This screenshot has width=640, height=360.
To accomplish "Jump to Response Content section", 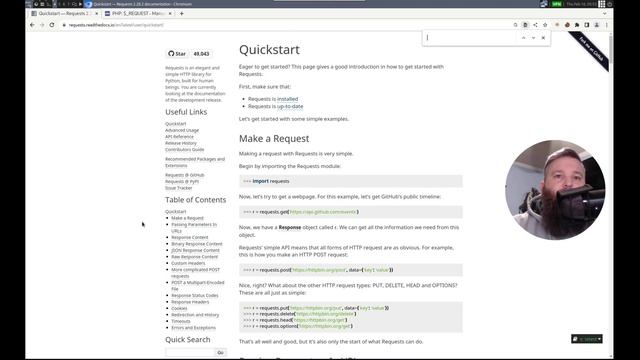I will pyautogui.click(x=190, y=237).
